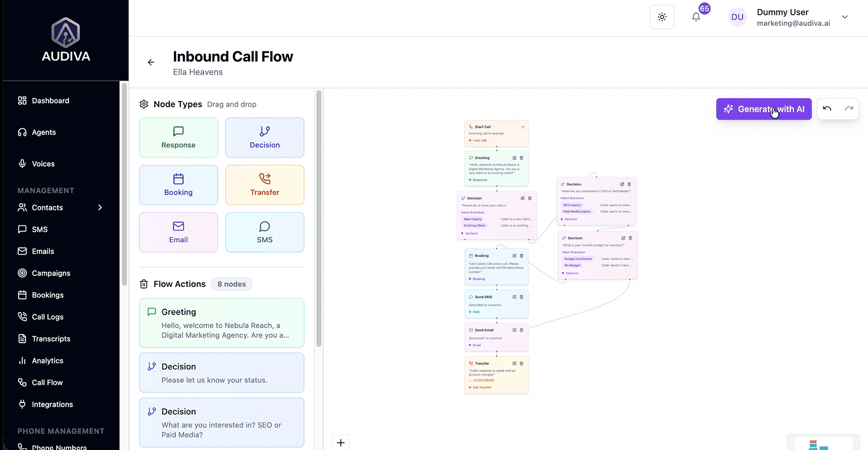
Task: Select the Booking node type card
Action: [179, 185]
